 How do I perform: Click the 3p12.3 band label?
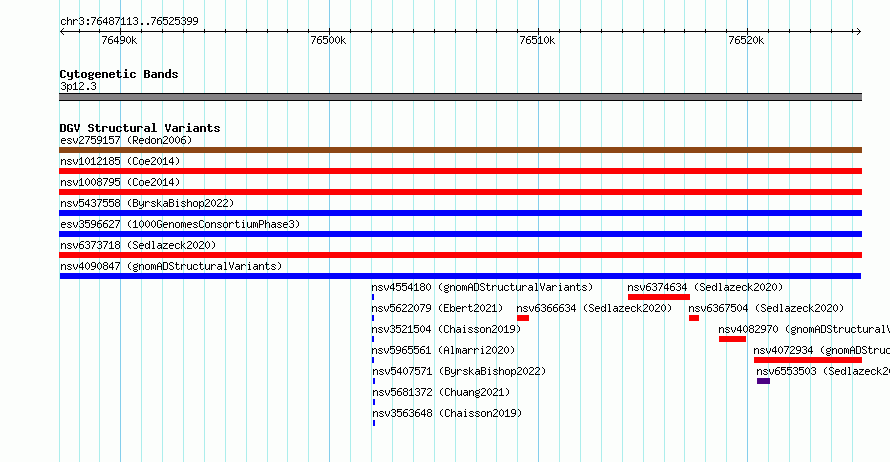click(x=78, y=86)
